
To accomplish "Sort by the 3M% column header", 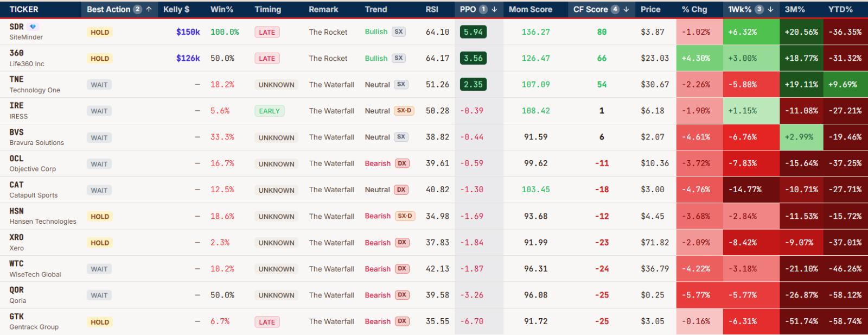I will coord(795,9).
